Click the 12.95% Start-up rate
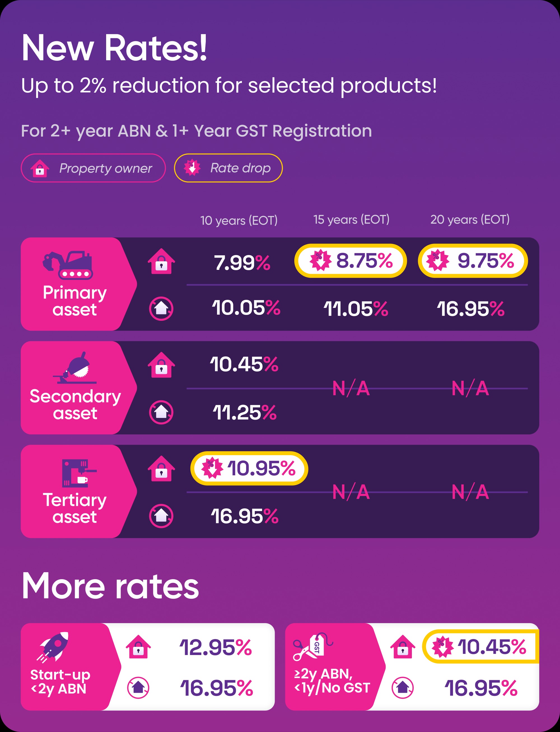 [x=216, y=647]
